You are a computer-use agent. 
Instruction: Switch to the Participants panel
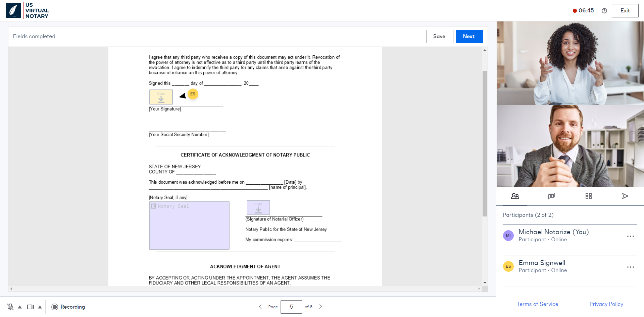pos(515,196)
